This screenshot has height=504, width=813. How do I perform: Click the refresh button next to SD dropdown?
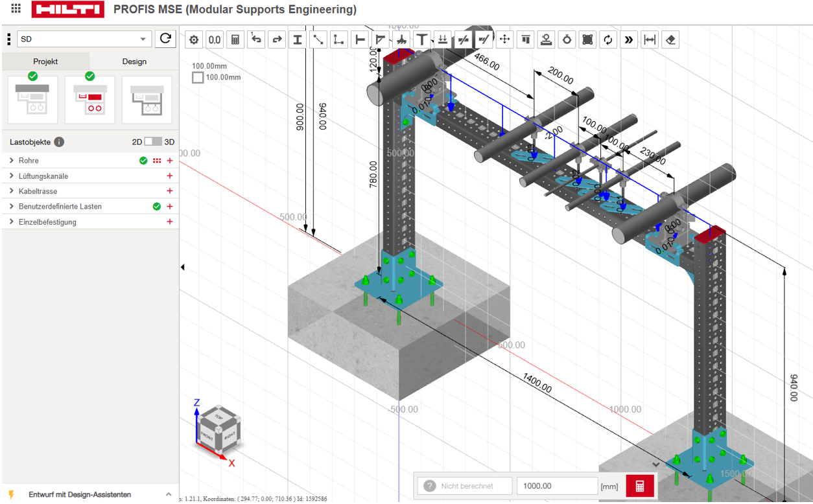pyautogui.click(x=166, y=39)
